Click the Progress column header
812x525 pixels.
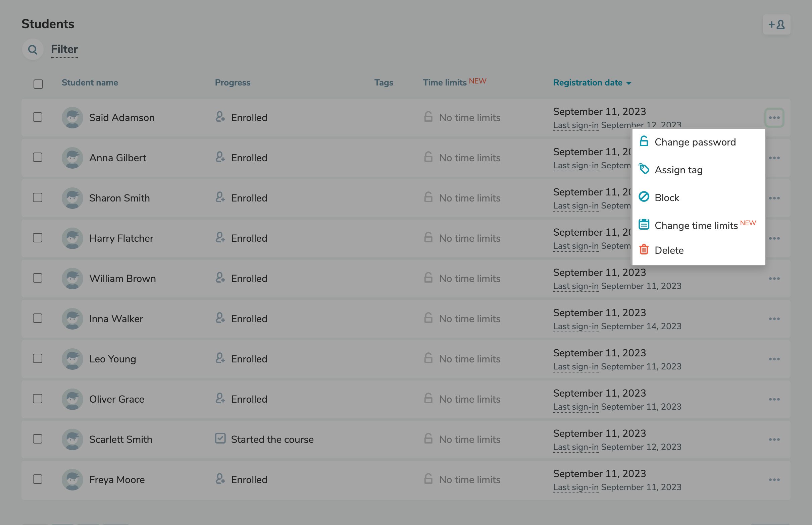tap(232, 83)
